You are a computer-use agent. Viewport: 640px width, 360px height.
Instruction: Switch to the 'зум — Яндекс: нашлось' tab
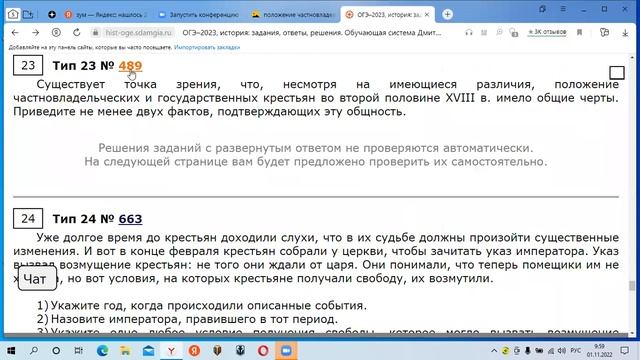click(x=106, y=15)
